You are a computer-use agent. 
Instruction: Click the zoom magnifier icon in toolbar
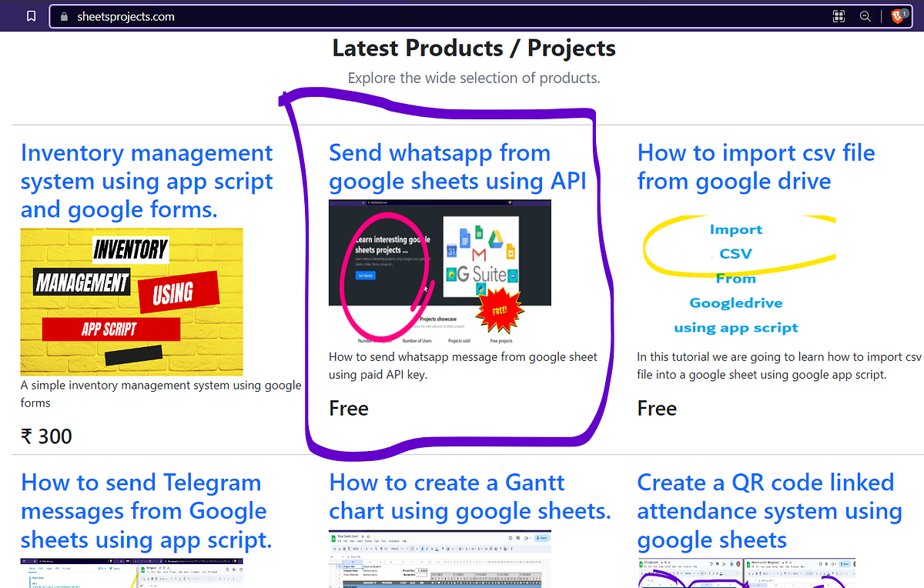[x=865, y=15]
